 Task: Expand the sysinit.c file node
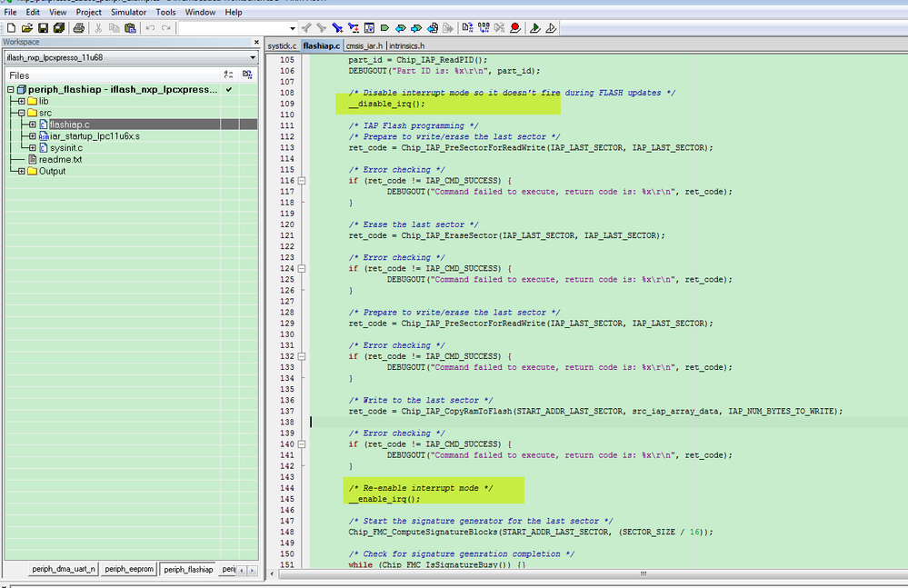click(x=33, y=147)
